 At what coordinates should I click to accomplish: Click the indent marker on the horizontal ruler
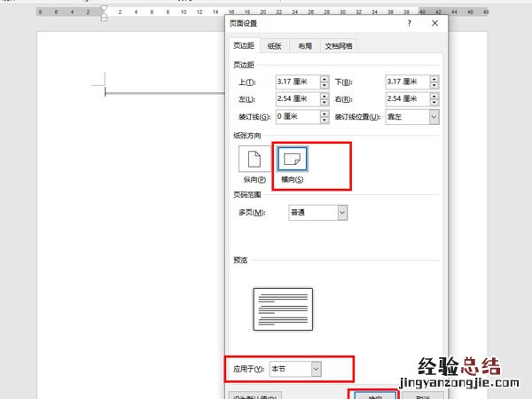coord(104,13)
